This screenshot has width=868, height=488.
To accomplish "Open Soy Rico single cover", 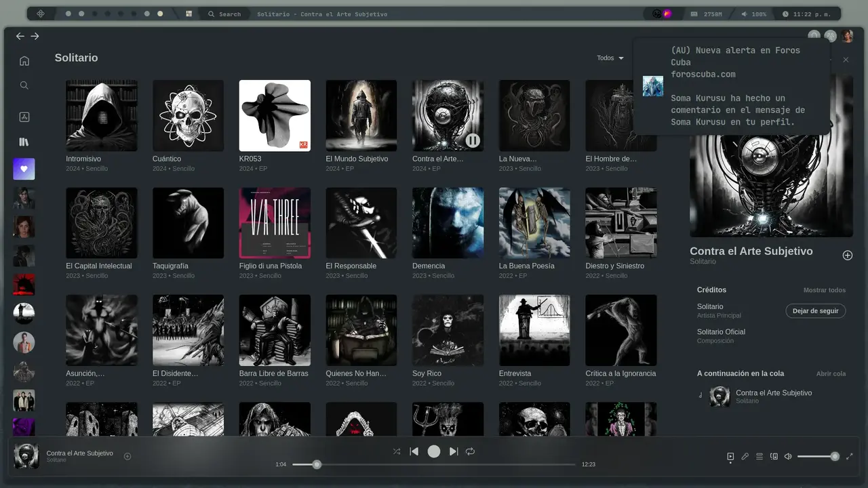I will 448,330.
